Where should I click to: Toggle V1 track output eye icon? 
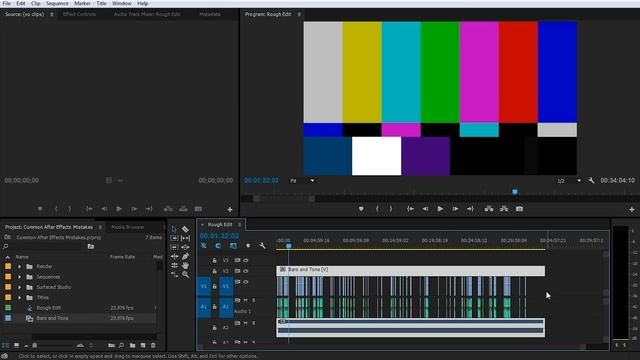246,282
